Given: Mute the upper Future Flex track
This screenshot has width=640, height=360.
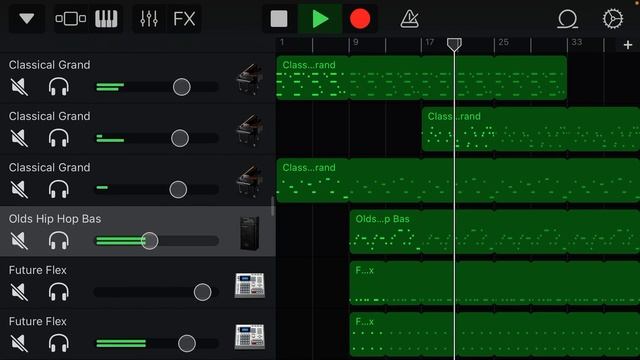Looking at the screenshot, I should click(19, 292).
